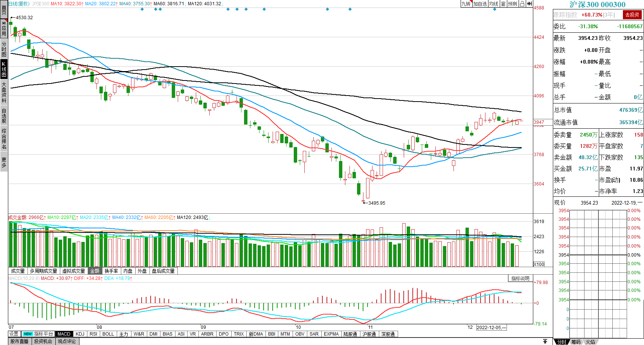
Task: Expand the 更多 sidebar menu
Action: coord(4,162)
